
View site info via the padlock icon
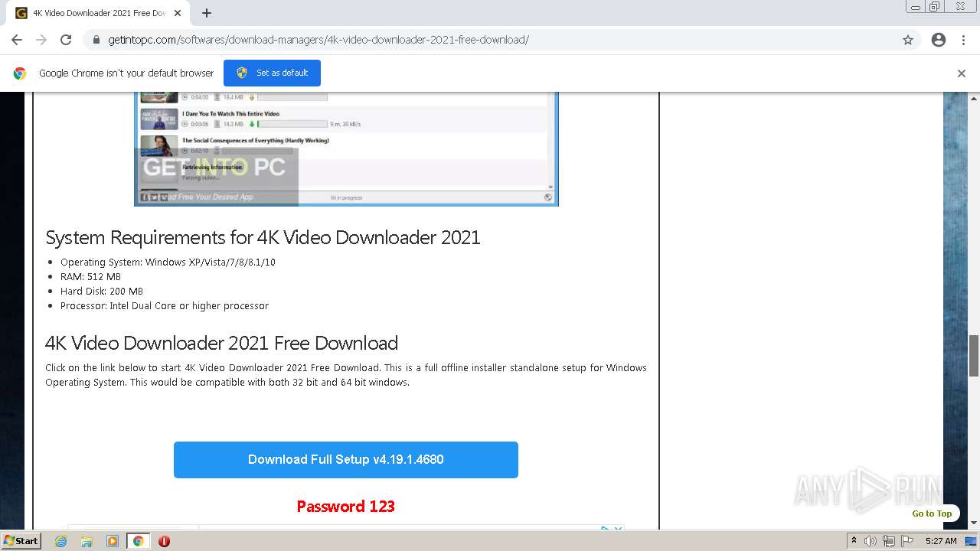pyautogui.click(x=96, y=40)
